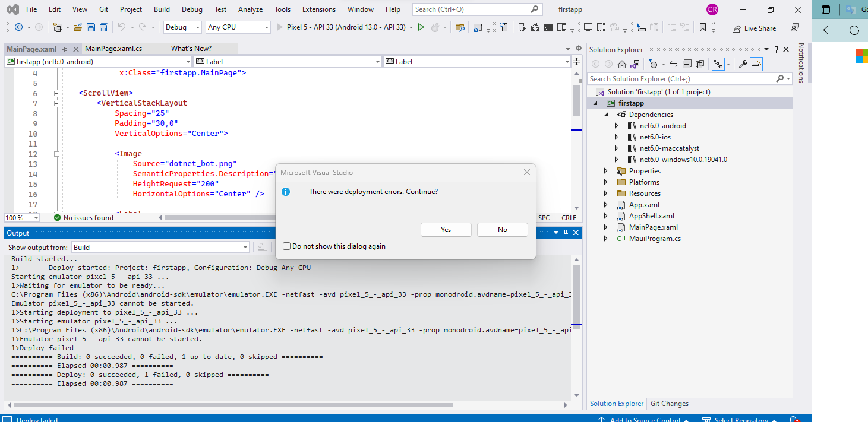Viewport: 868px width, 422px height.
Task: Open Solution Explorer Properties wrench icon
Action: click(x=743, y=64)
